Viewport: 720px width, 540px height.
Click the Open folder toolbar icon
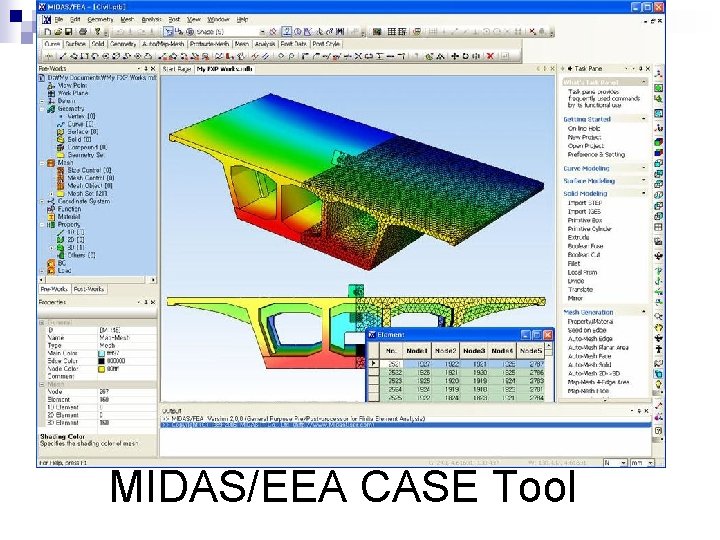coord(58,32)
